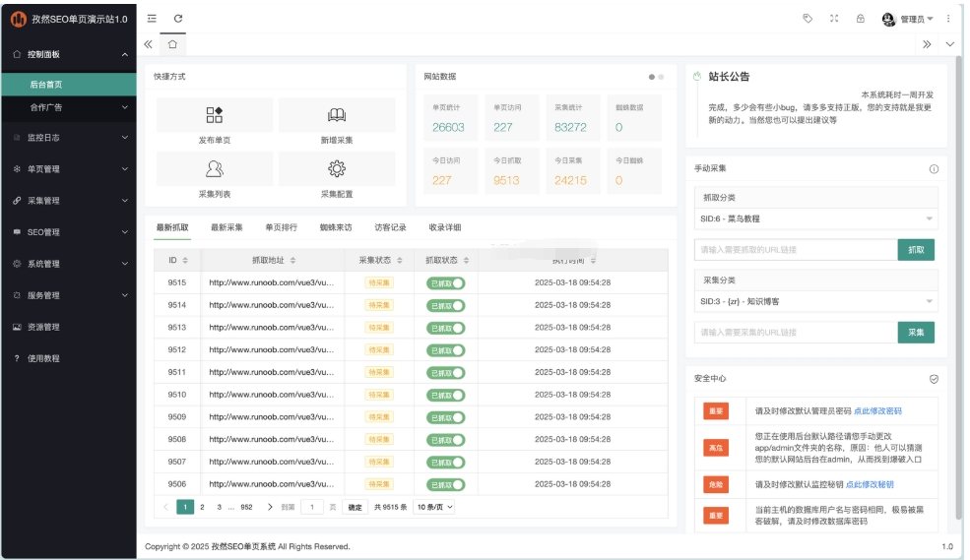The image size is (970, 560).
Task: Expand the 合作广告 submenu
Action: (69, 107)
